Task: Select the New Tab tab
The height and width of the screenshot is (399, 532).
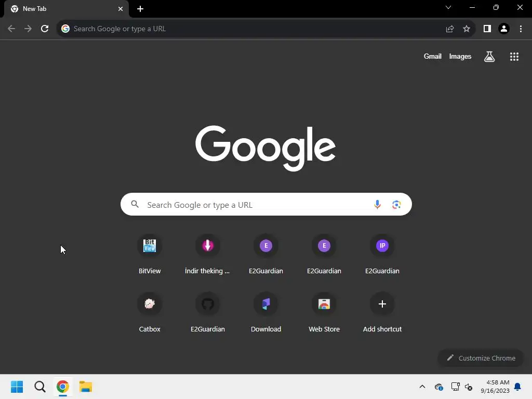Action: [66, 9]
